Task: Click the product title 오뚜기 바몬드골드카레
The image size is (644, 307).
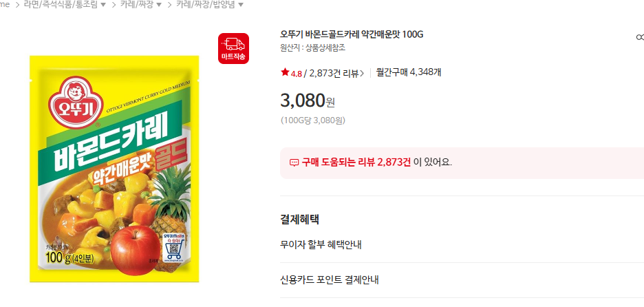Action: point(352,34)
